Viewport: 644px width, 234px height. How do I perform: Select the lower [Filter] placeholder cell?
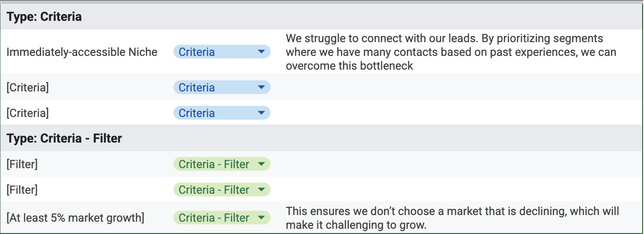click(22, 190)
